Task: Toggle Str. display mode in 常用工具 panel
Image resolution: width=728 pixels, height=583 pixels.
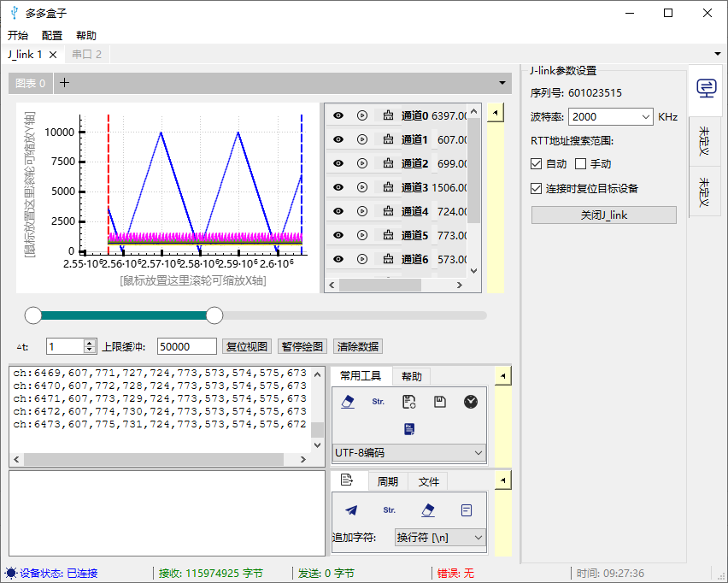Action: pyautogui.click(x=378, y=402)
